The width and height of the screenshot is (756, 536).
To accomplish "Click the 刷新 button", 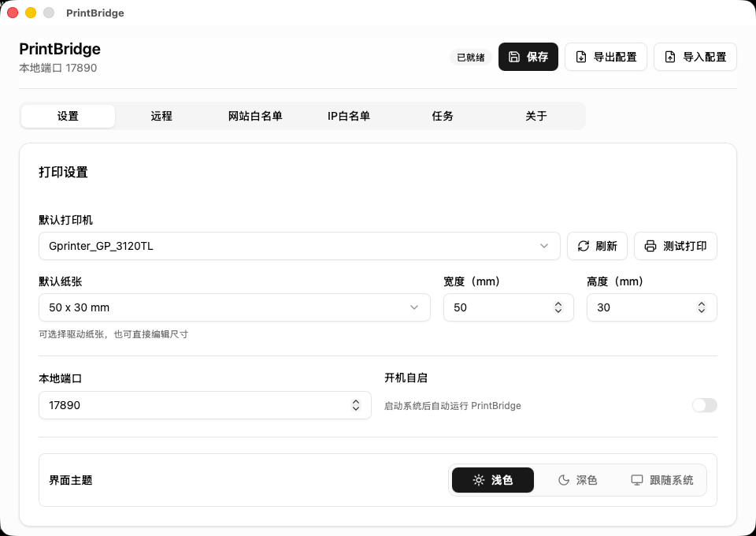I will 598,246.
